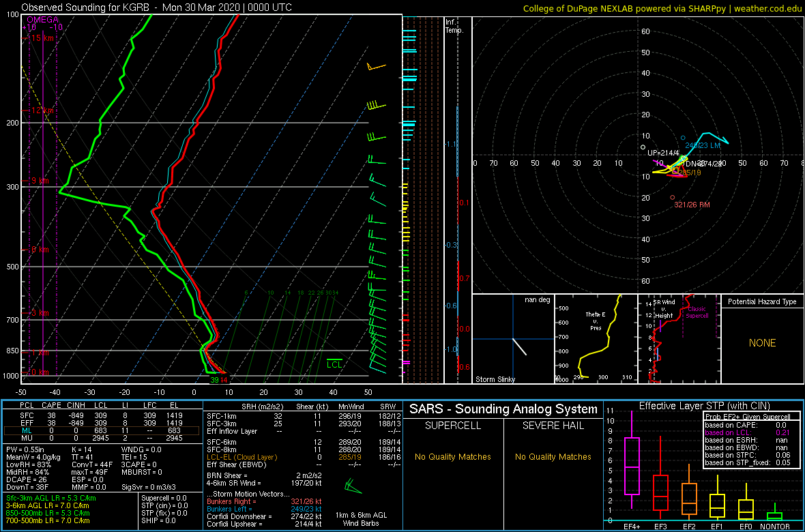Click the left mover marker labeled 249/23 LM
The image size is (805, 532).
point(683,138)
